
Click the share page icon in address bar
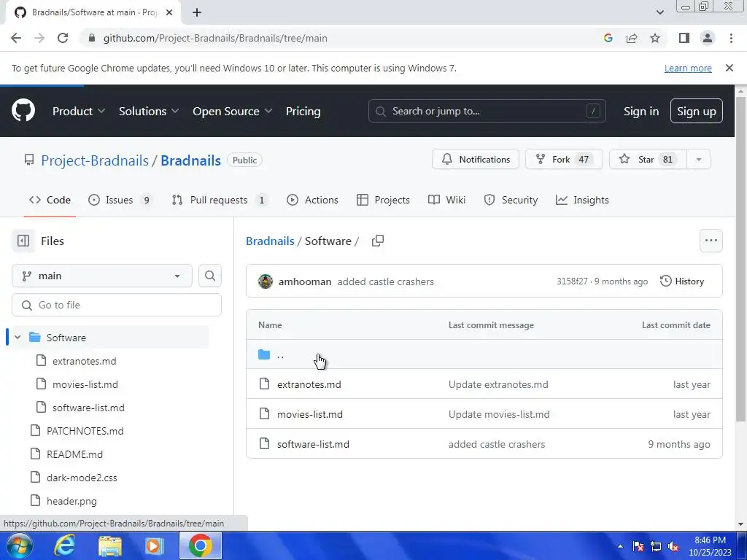click(632, 38)
